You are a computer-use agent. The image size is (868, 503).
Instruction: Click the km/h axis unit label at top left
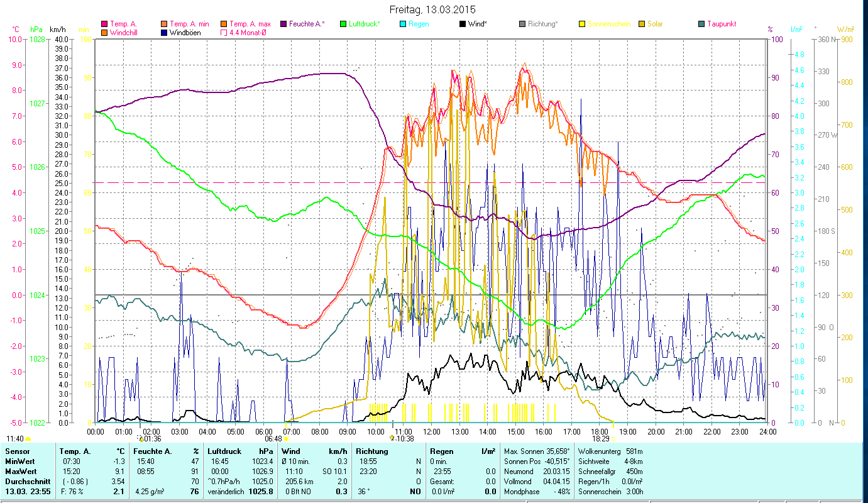57,30
